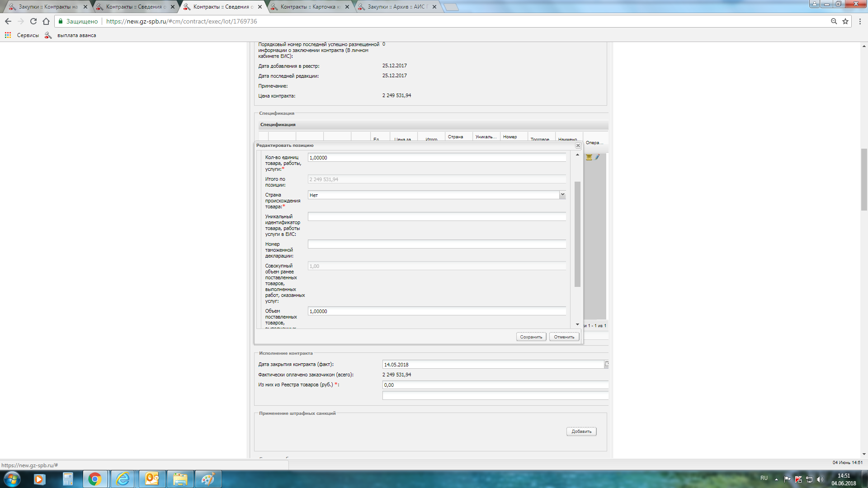The image size is (868, 488).
Task: Switch to the 'Закупки :: Контракты на' tab
Action: coord(47,7)
